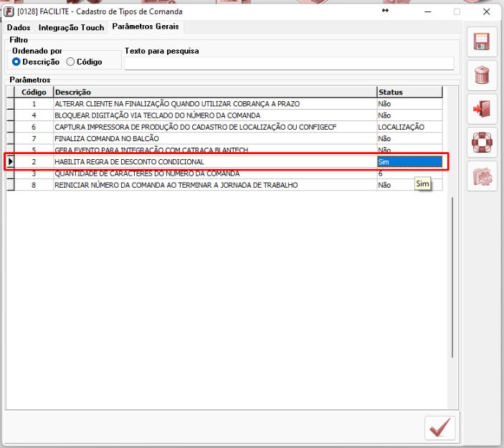The height and width of the screenshot is (448, 504).
Task: Click Não status of BLOQUEAR DIGITAÇÃO row
Action: tap(410, 115)
